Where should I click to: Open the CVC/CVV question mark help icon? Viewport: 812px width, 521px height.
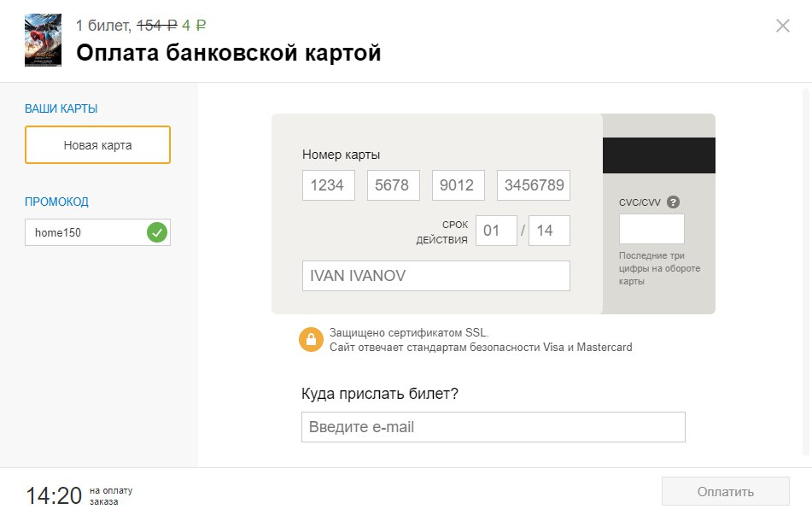point(673,202)
